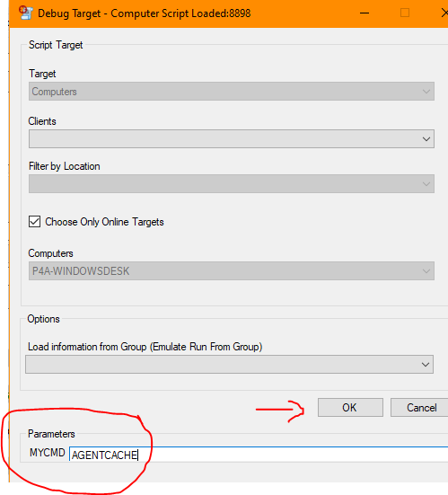Expand the Load information from Group dropdown
The height and width of the screenshot is (495, 448).
pyautogui.click(x=229, y=365)
